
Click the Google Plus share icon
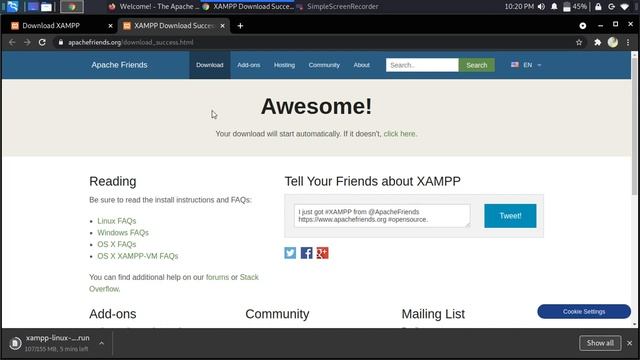pyautogui.click(x=322, y=253)
